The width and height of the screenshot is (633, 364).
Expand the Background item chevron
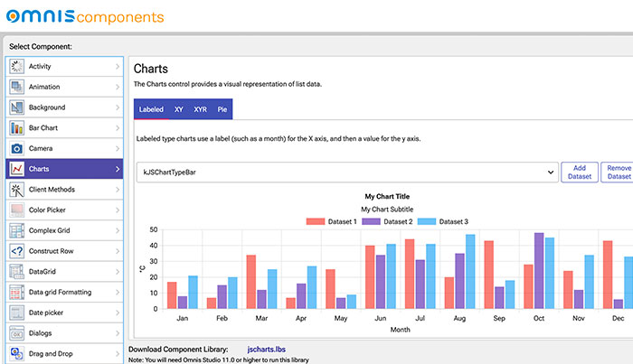[x=118, y=107]
